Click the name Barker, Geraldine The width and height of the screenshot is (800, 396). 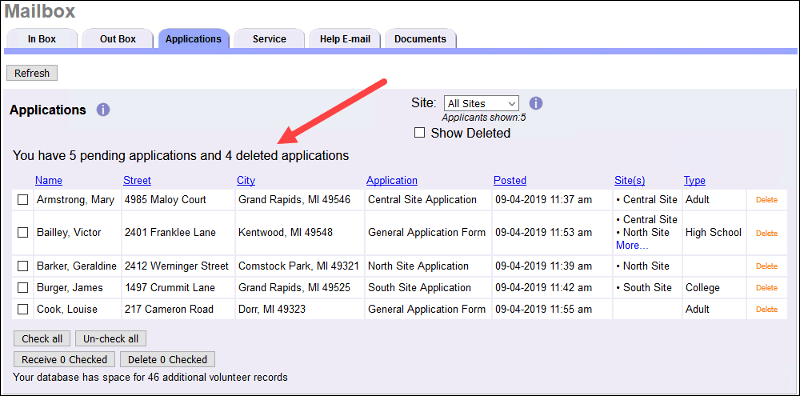coord(77,266)
